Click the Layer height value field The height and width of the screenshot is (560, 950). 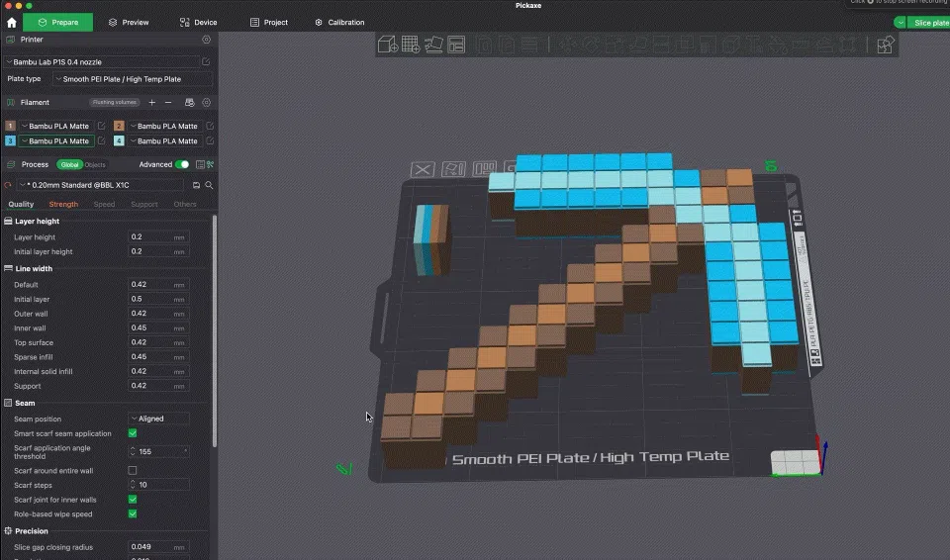pyautogui.click(x=158, y=237)
